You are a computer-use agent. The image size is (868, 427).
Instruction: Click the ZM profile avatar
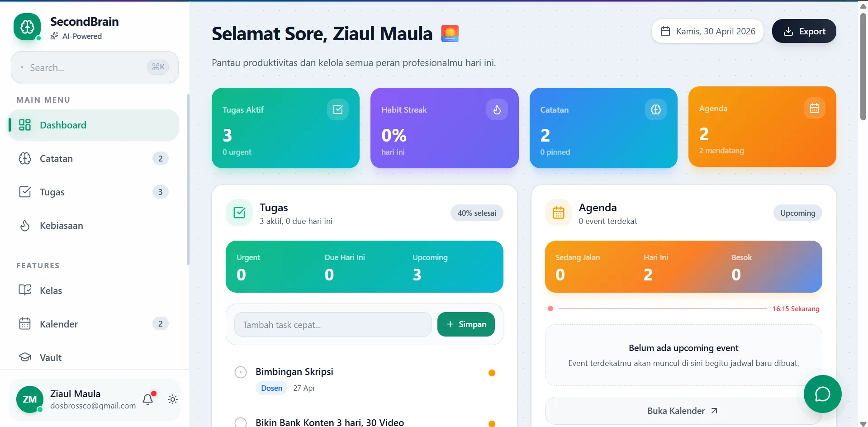coord(30,399)
